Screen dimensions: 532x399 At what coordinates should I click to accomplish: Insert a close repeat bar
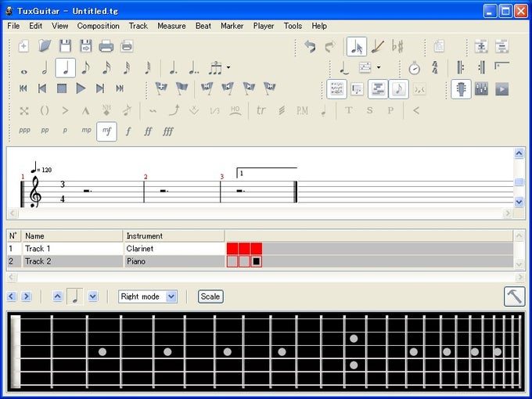[x=481, y=67]
